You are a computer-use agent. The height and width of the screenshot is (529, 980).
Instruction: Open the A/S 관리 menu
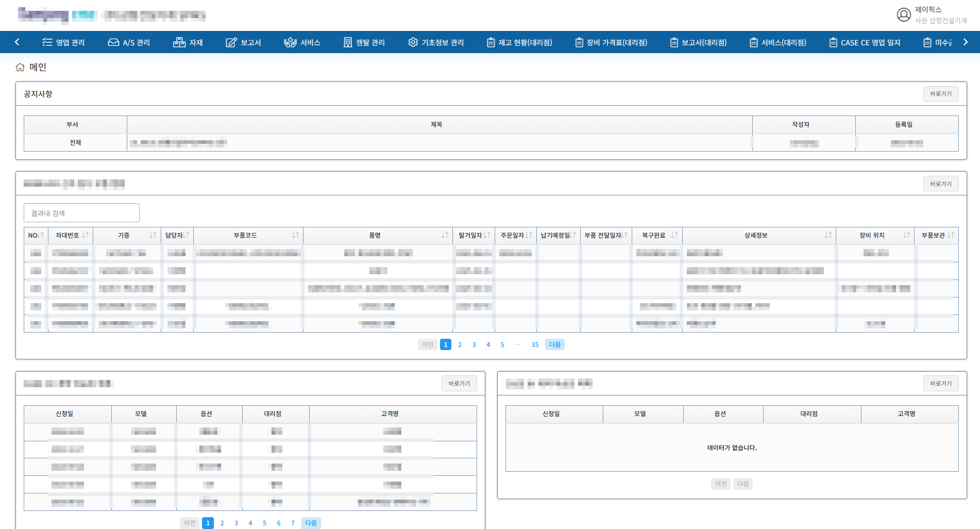(129, 42)
